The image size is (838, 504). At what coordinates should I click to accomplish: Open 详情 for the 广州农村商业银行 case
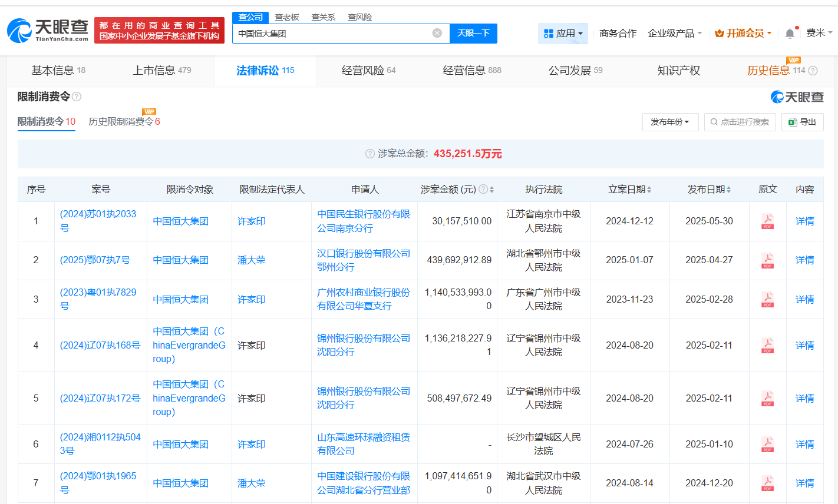click(804, 299)
